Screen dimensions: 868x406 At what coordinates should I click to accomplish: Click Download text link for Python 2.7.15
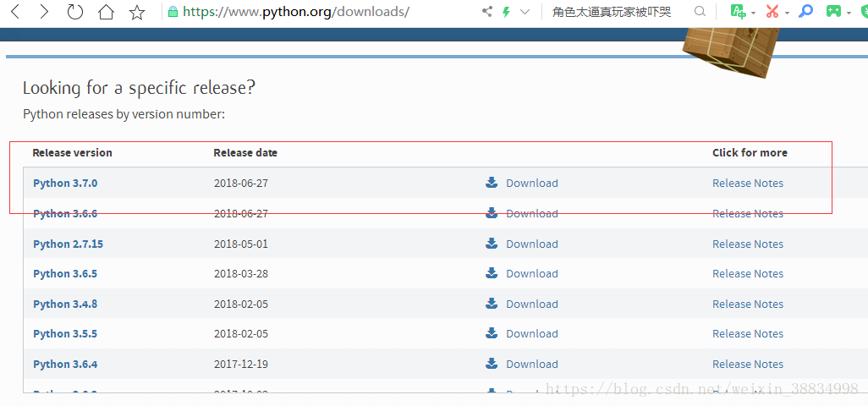[x=532, y=244]
